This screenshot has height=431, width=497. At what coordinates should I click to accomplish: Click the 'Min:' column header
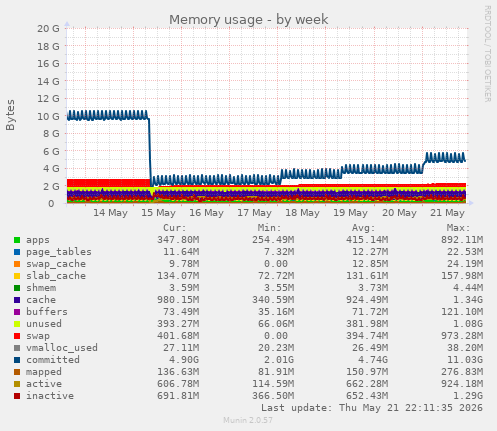click(269, 228)
